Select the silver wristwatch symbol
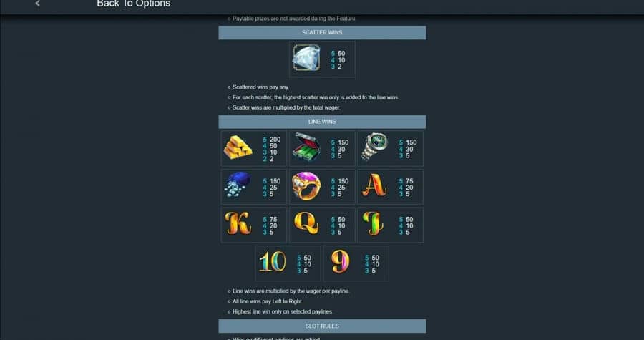Image resolution: width=644 pixels, height=340 pixels. tap(374, 147)
